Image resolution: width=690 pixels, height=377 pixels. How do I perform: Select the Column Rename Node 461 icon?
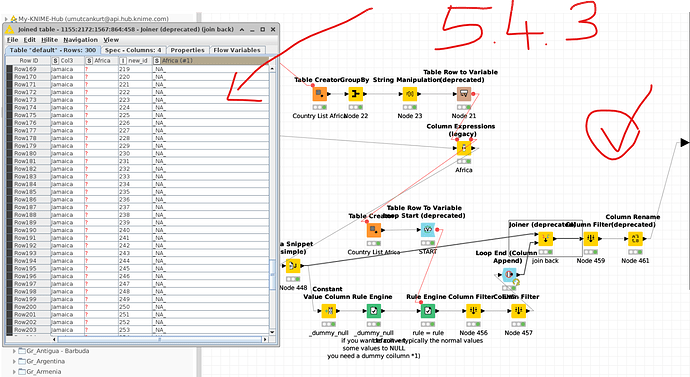point(635,239)
